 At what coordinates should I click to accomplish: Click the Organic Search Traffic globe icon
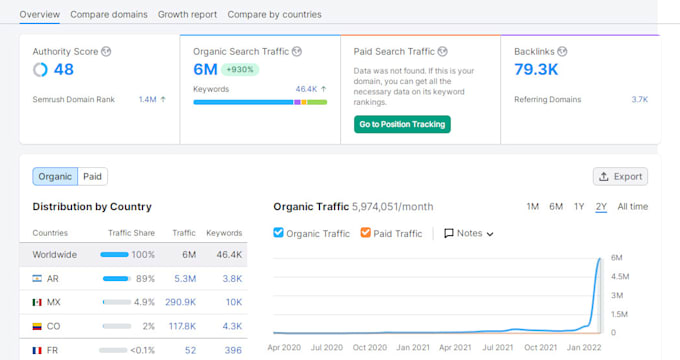[297, 52]
